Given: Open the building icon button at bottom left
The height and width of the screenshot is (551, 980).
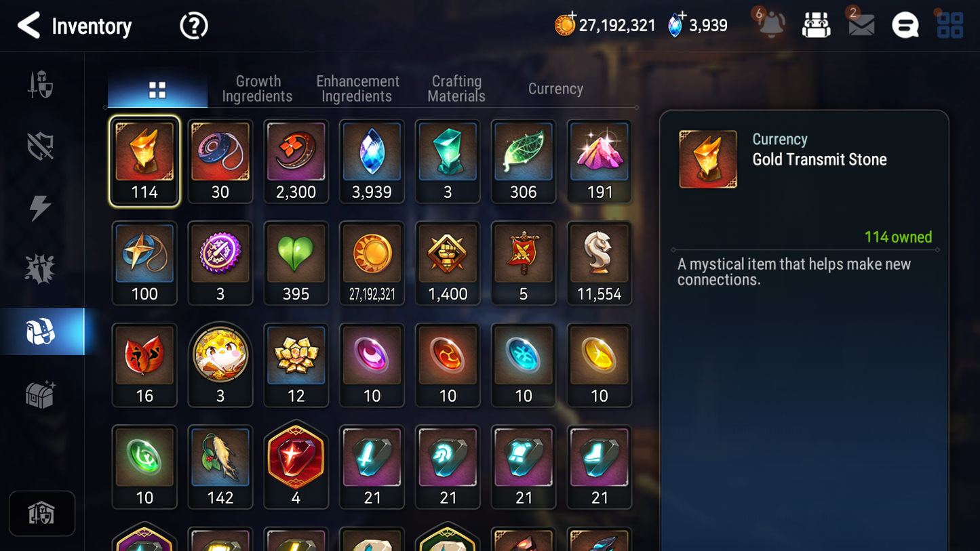Looking at the screenshot, I should click(42, 514).
